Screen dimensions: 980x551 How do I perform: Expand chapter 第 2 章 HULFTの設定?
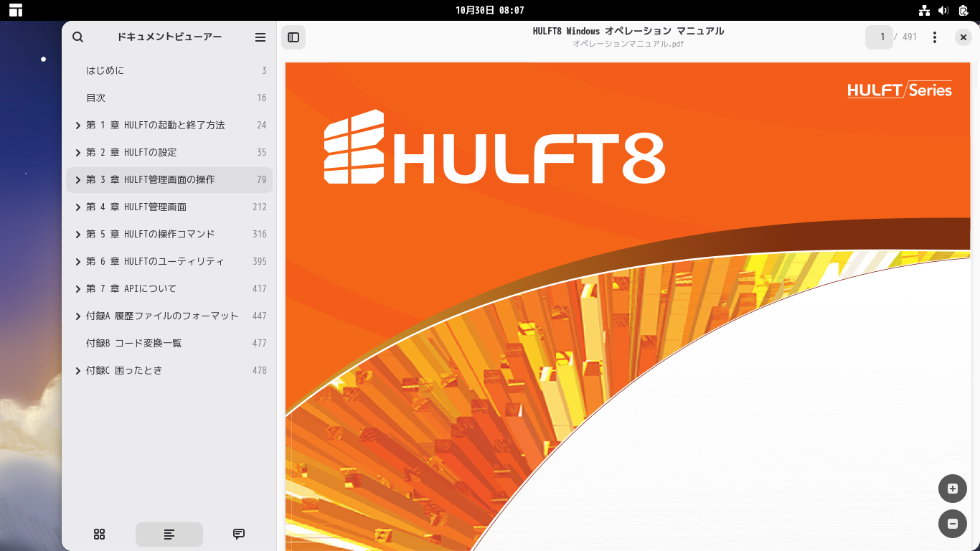point(77,153)
